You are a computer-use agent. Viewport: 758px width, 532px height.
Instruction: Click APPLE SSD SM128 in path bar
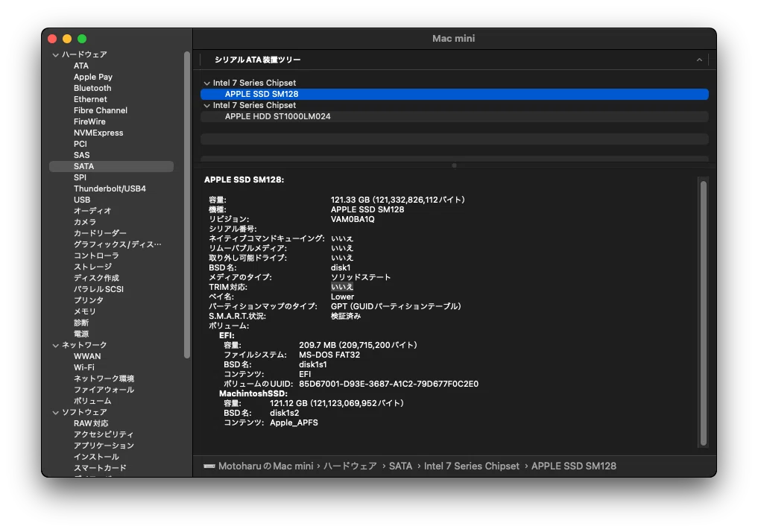pos(574,466)
